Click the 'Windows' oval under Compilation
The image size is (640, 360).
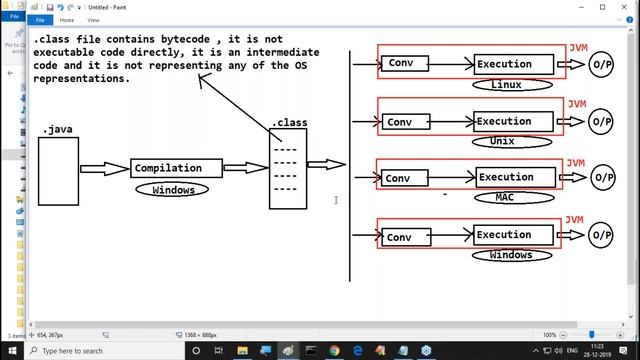click(172, 189)
